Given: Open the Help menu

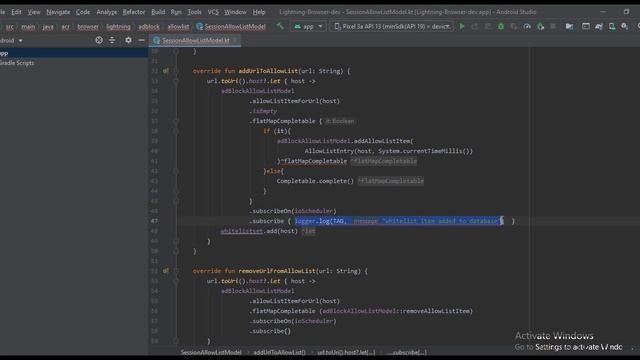Looking at the screenshot, I should (x=259, y=12).
